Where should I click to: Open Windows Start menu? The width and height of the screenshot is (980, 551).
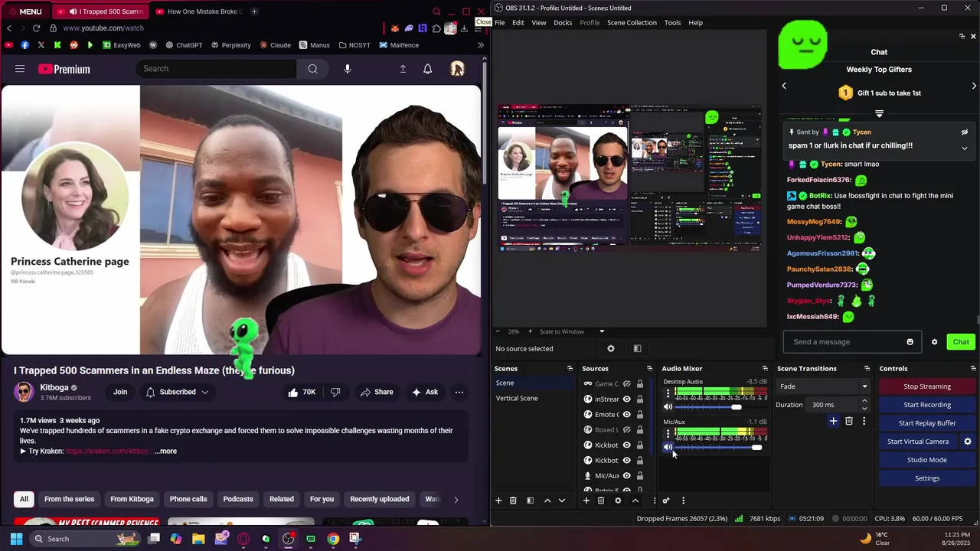click(16, 539)
